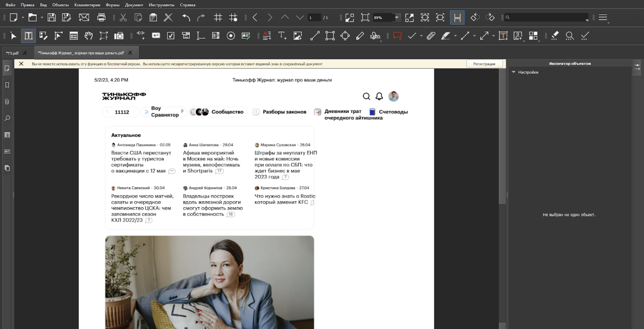Select the Edit Forms tool

[73, 36]
